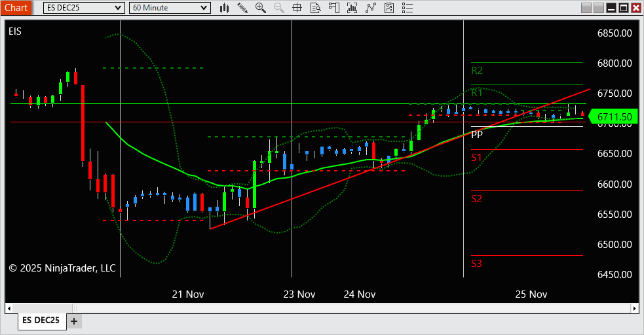This screenshot has height=335, width=644.
Task: Click the 6711.50 current price marker
Action: (613, 117)
